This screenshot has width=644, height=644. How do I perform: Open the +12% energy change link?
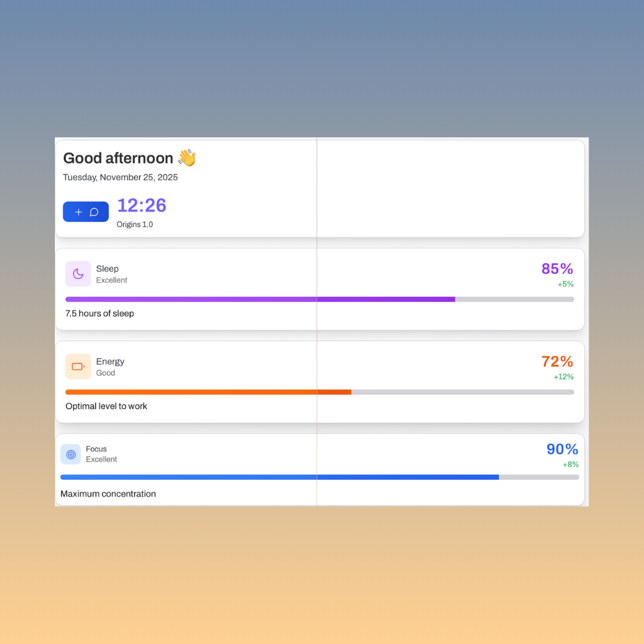[565, 376]
